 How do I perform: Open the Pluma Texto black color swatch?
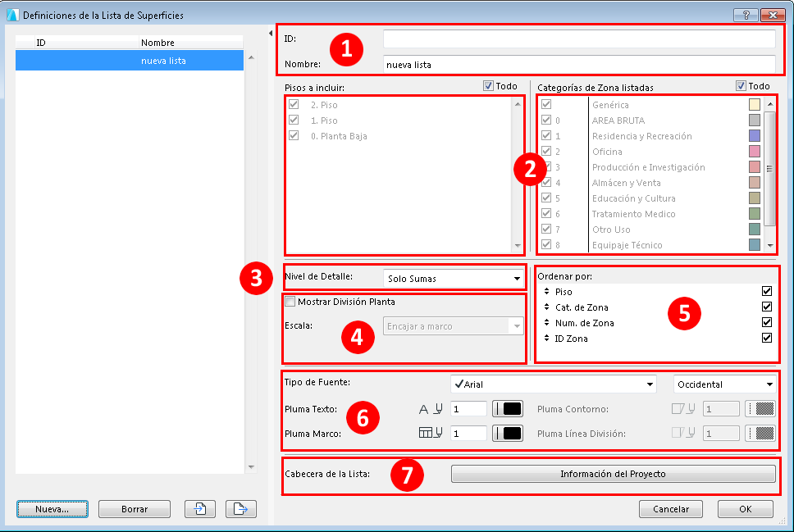pyautogui.click(x=508, y=409)
